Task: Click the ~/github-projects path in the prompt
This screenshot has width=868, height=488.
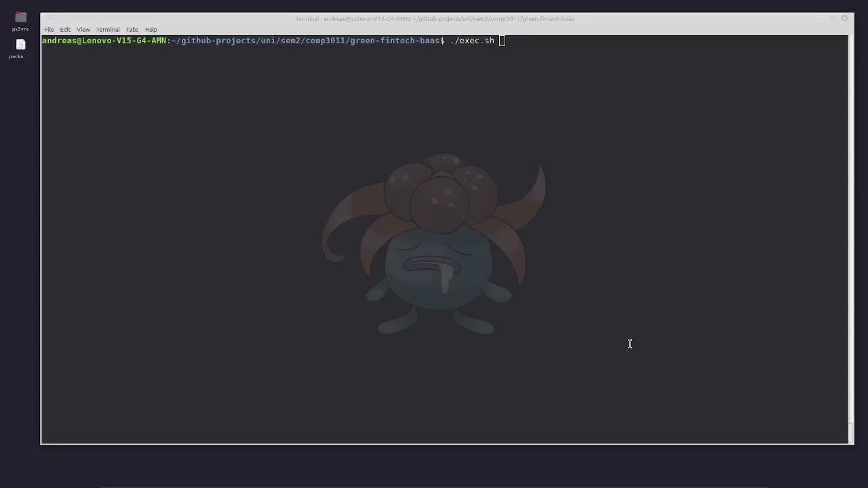Action: pyautogui.click(x=214, y=41)
